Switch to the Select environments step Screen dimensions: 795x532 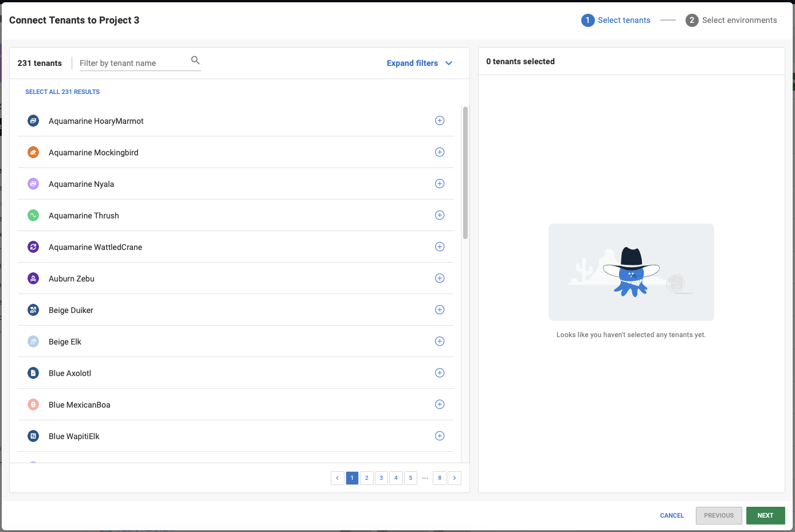click(731, 20)
